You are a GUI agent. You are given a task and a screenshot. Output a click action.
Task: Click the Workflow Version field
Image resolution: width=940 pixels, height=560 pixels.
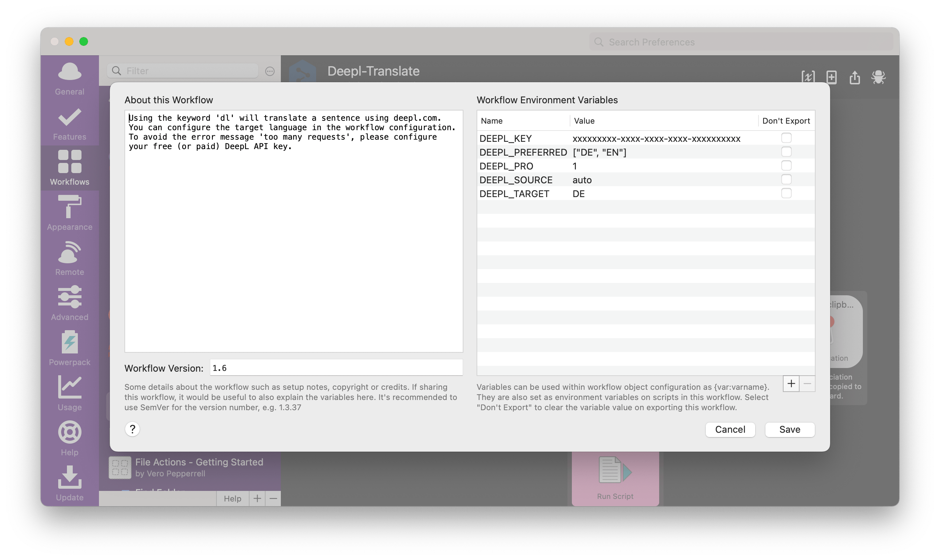[336, 368]
